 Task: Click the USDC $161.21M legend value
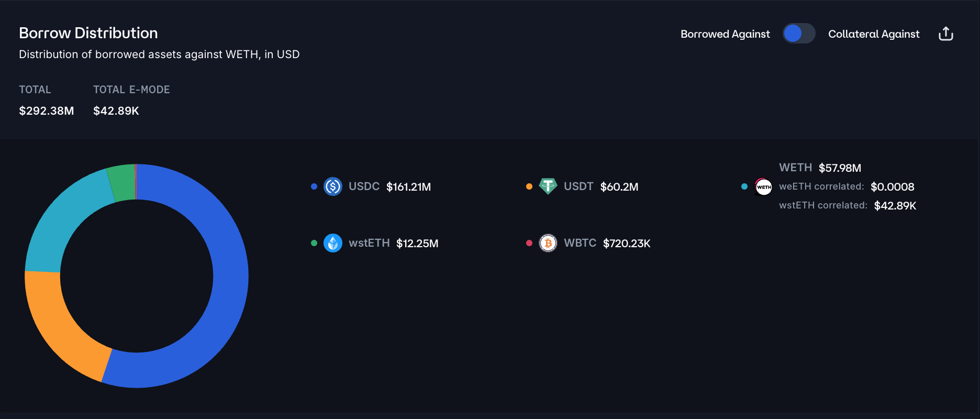coord(408,187)
